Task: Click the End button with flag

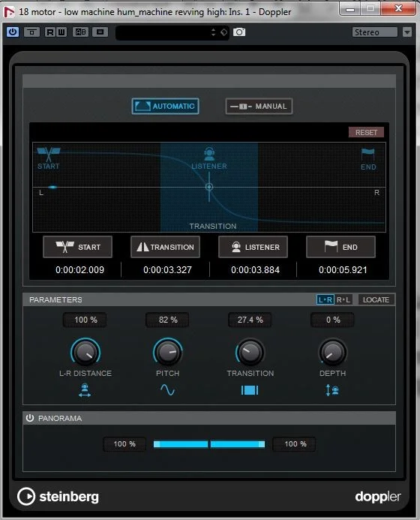Action: click(x=340, y=247)
